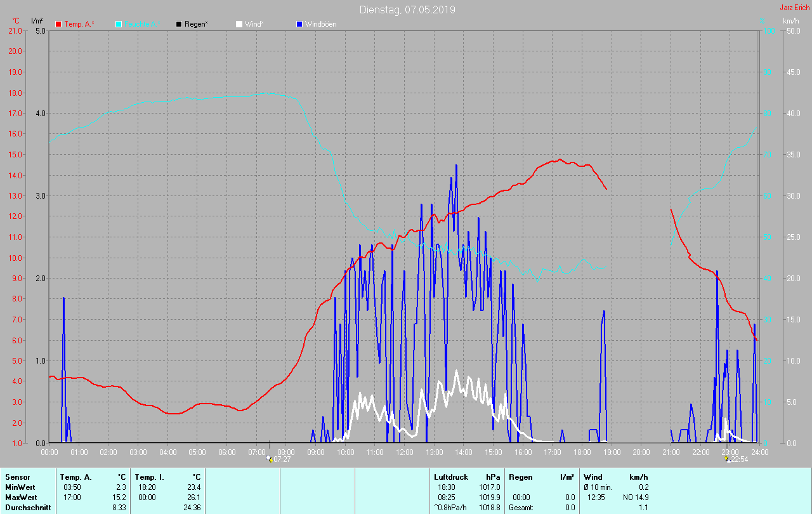Click the Durchschnitt row label
This screenshot has height=514, width=812.
pyautogui.click(x=27, y=508)
